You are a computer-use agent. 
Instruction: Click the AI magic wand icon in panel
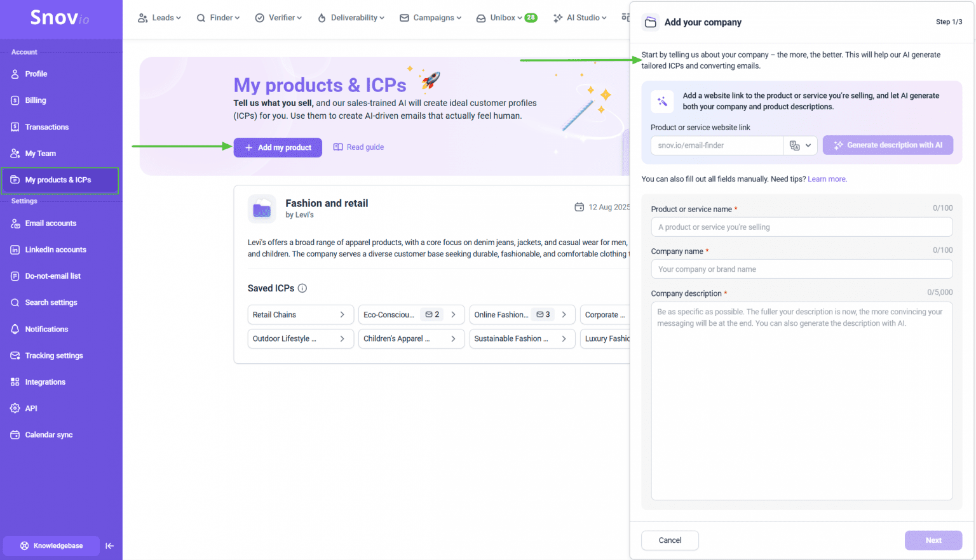(662, 102)
